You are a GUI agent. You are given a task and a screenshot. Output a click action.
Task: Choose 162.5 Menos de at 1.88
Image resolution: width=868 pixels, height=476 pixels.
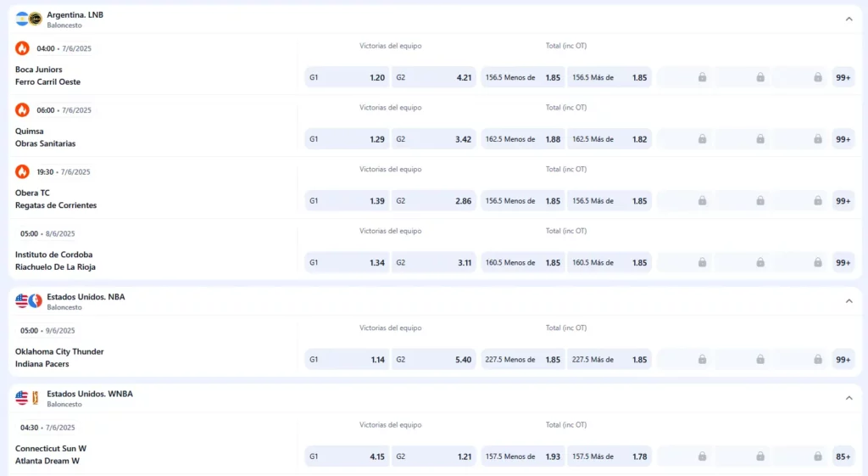tap(522, 139)
